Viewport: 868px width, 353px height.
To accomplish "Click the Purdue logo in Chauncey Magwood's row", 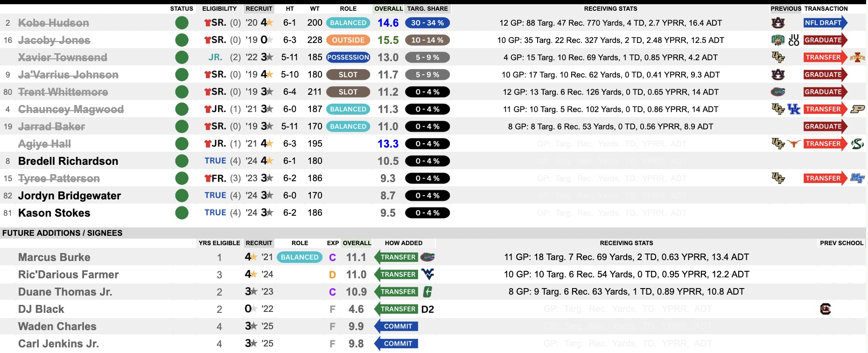I will pos(857,109).
